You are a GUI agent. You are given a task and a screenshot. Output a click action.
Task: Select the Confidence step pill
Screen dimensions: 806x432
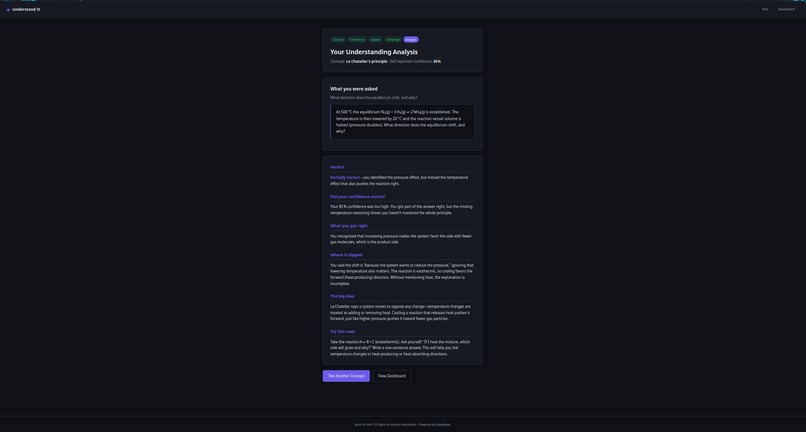pos(357,40)
